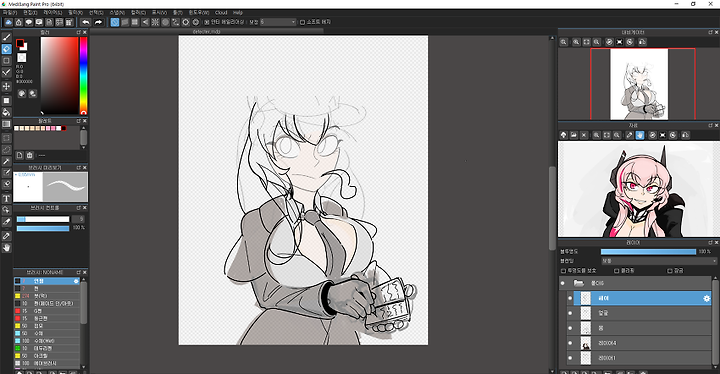Open the Cloud menu

[x=221, y=13]
